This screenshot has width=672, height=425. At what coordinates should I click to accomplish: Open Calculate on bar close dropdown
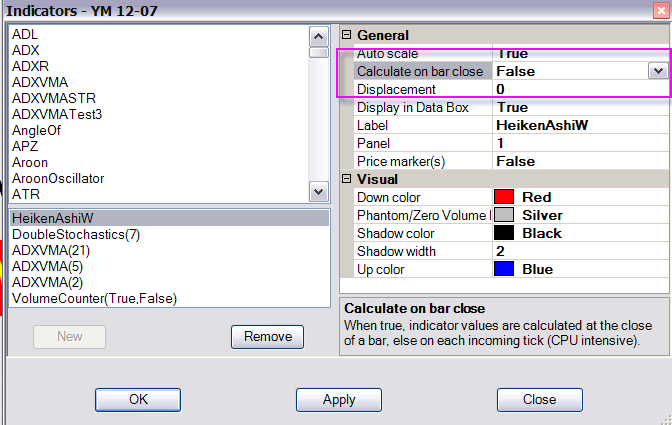657,71
